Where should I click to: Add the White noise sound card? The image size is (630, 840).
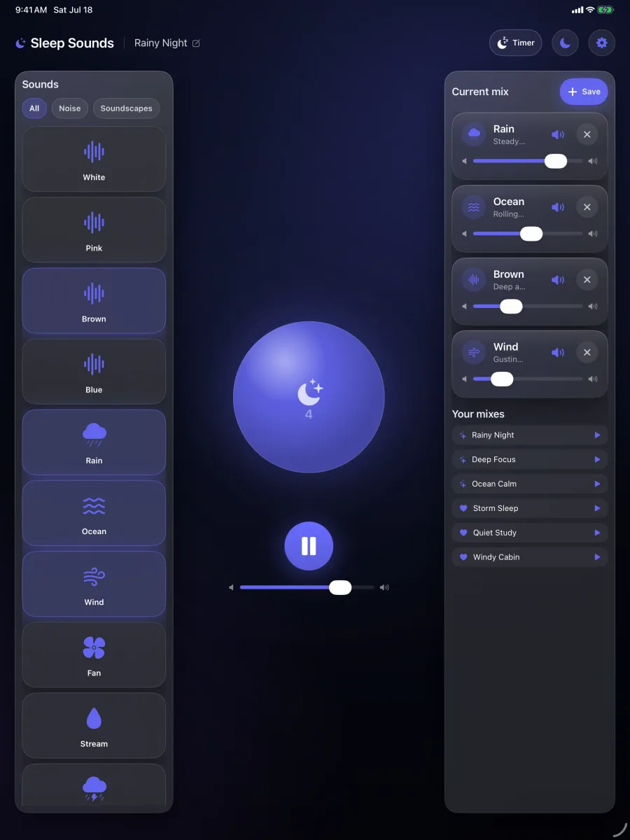94,159
